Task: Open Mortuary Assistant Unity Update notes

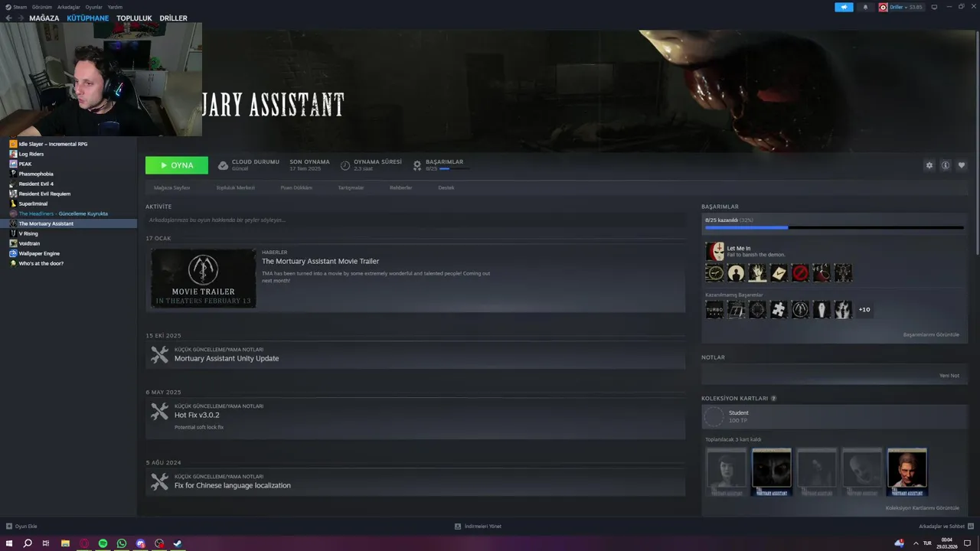Action: 227,358
